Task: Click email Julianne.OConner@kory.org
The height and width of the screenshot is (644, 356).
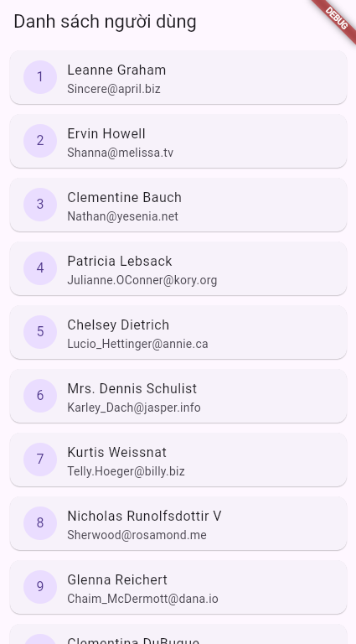Action: tap(142, 280)
